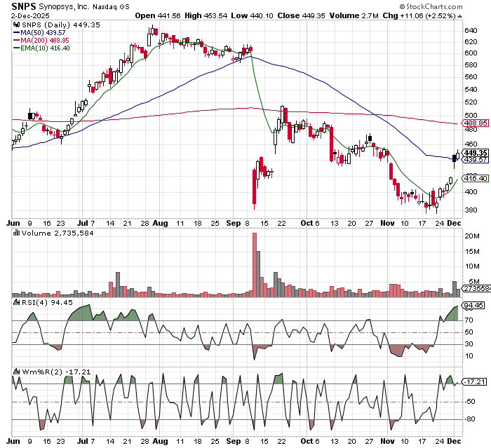
Task: Click the green 416.40 price tag
Action: point(476,179)
